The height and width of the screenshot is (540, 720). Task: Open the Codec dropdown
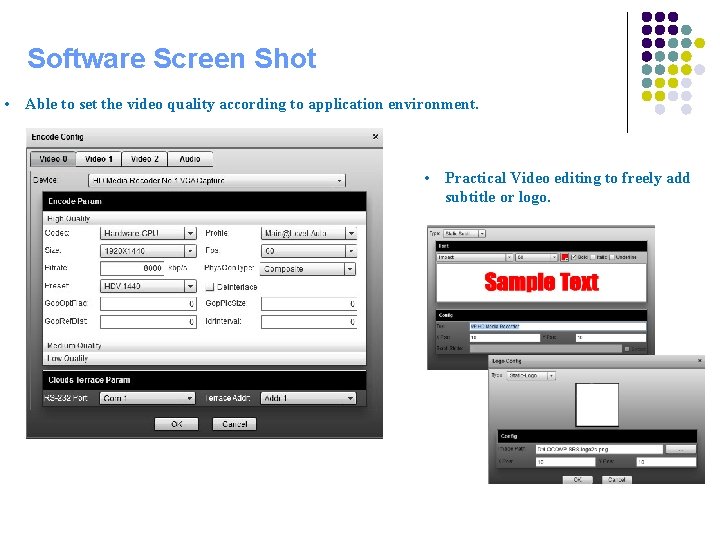(148, 233)
